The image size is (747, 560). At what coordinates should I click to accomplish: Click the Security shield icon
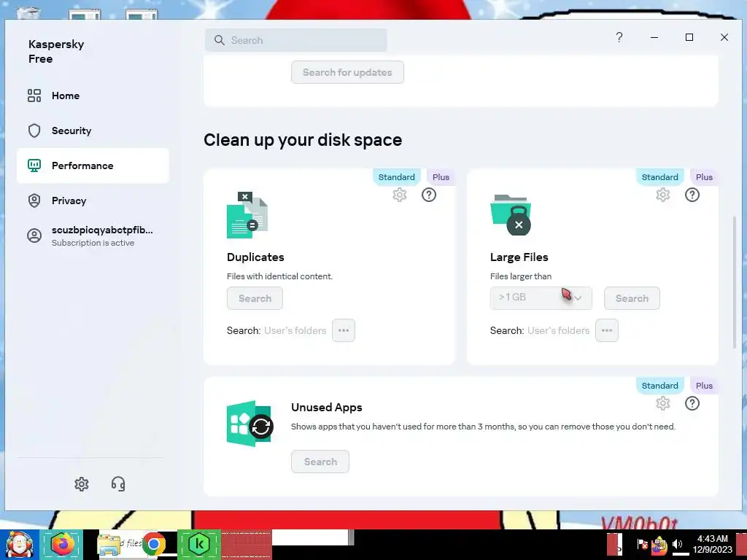click(x=34, y=131)
